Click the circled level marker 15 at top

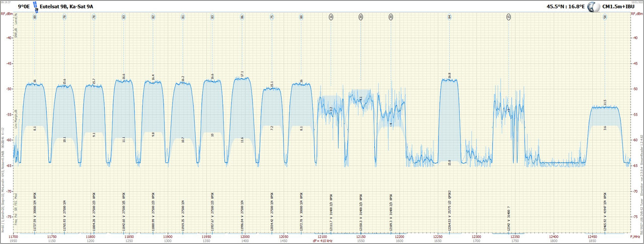tap(509, 17)
